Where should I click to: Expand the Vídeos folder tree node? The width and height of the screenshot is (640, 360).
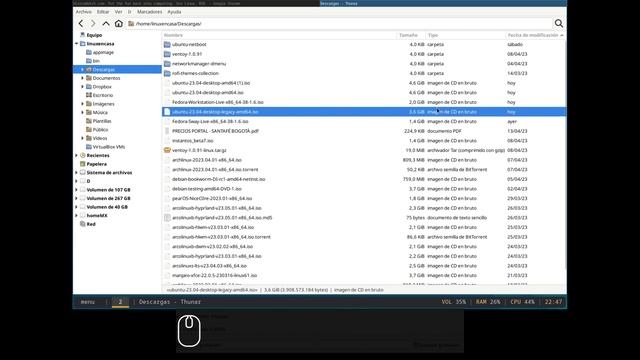[x=82, y=138]
